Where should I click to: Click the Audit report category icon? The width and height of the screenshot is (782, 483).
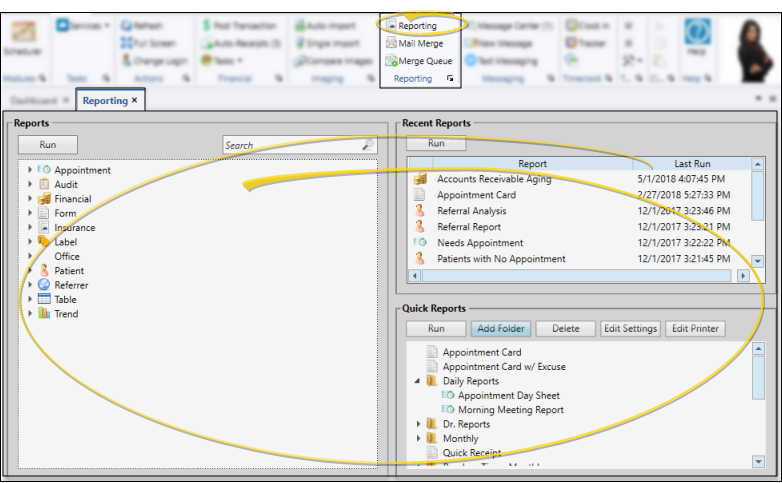click(x=44, y=185)
